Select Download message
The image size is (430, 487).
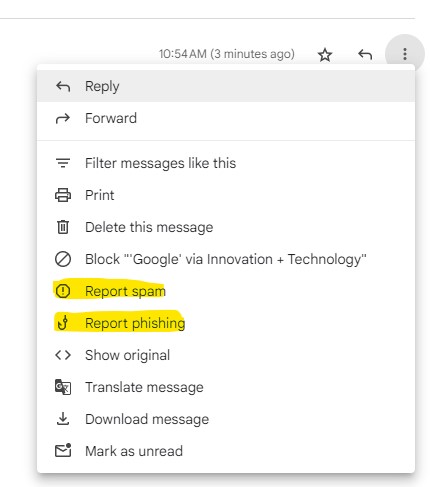226,419
